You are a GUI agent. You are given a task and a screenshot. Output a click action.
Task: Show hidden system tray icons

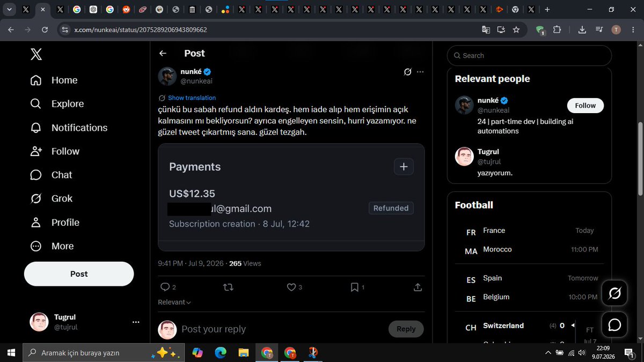click(547, 352)
